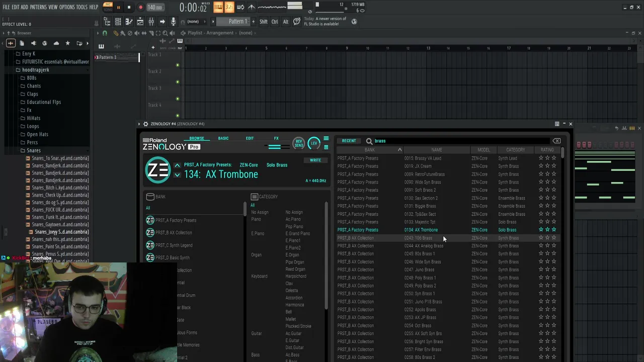Toggle the Shift modifier button

264,22
